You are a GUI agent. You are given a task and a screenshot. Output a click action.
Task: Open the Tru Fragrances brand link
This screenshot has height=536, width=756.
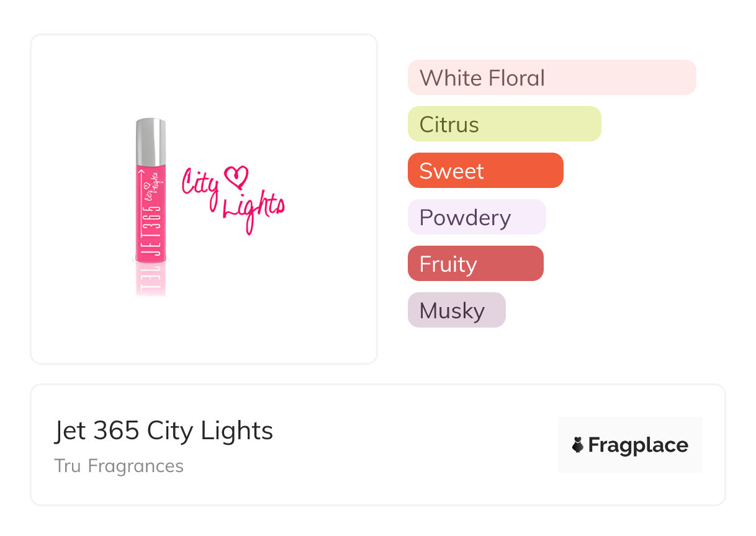(x=119, y=466)
